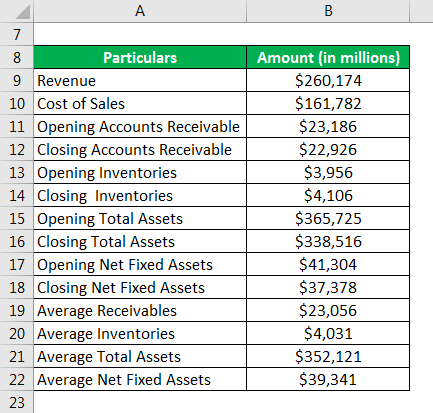Click the $37,378 value cell
Image resolution: width=433 pixels, height=413 pixels.
click(x=328, y=287)
